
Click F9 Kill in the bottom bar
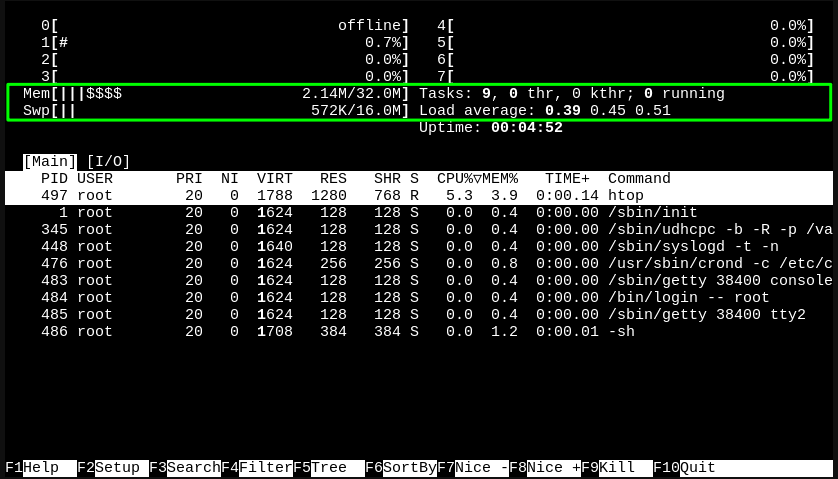click(617, 468)
